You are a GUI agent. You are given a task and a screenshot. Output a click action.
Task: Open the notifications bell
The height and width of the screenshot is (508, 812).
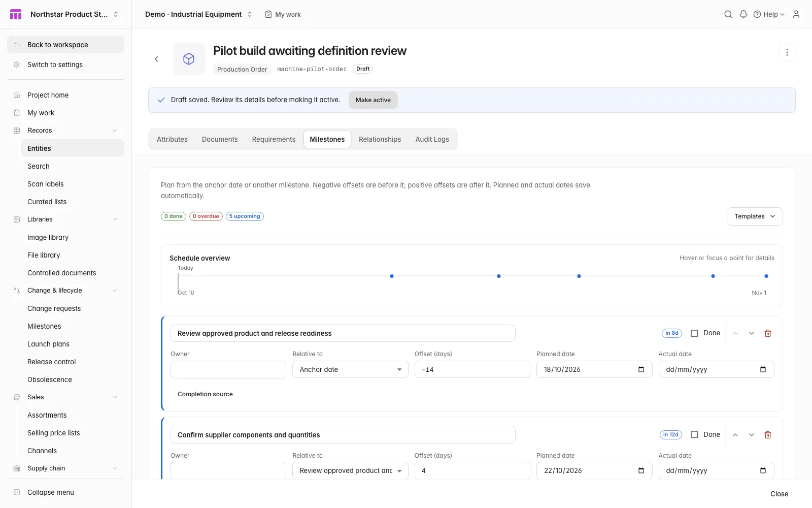click(x=743, y=14)
